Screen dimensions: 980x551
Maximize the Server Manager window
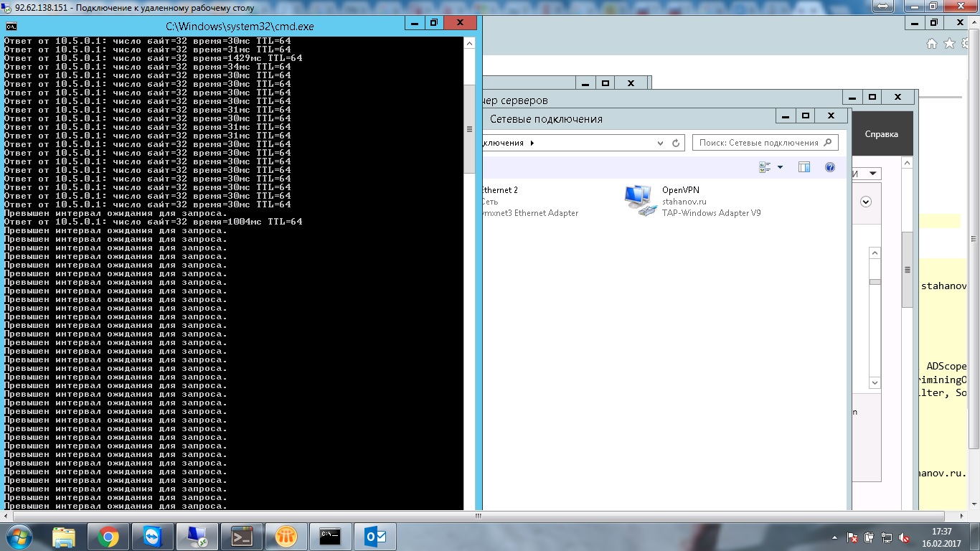(x=872, y=97)
